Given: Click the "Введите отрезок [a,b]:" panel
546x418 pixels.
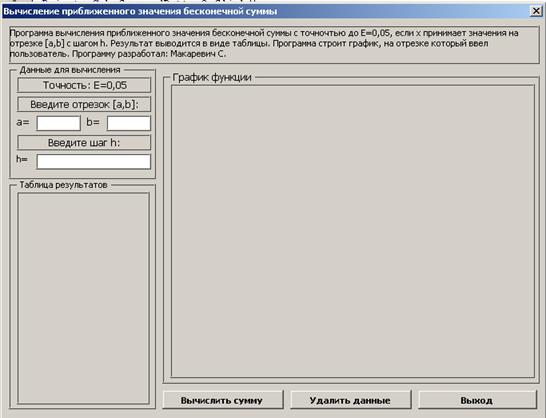Looking at the screenshot, I should click(x=84, y=104).
